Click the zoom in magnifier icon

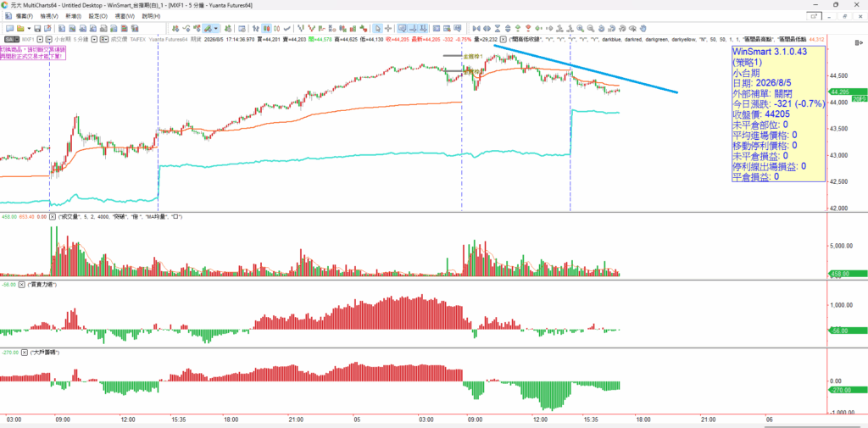[580, 28]
